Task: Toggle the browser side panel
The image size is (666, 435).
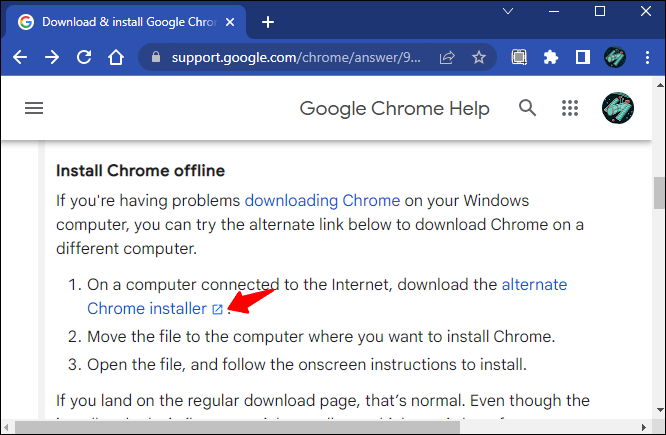Action: click(582, 57)
